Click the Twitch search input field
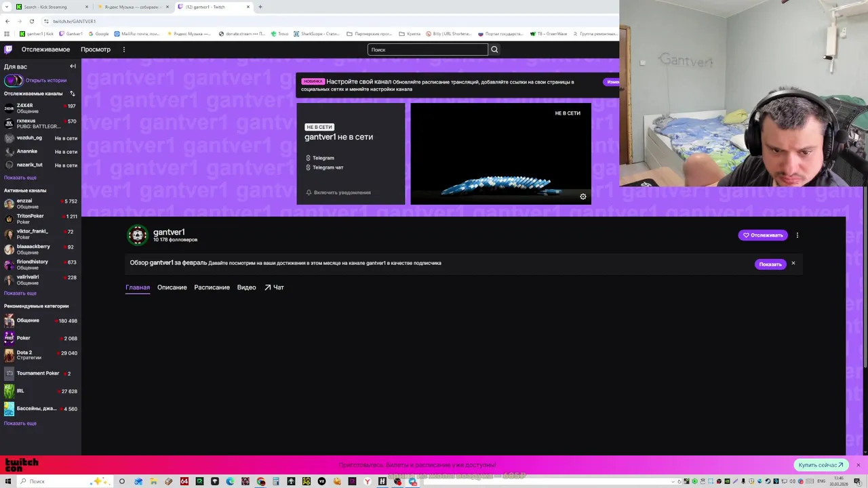Viewport: 868px width, 488px height. pos(427,49)
